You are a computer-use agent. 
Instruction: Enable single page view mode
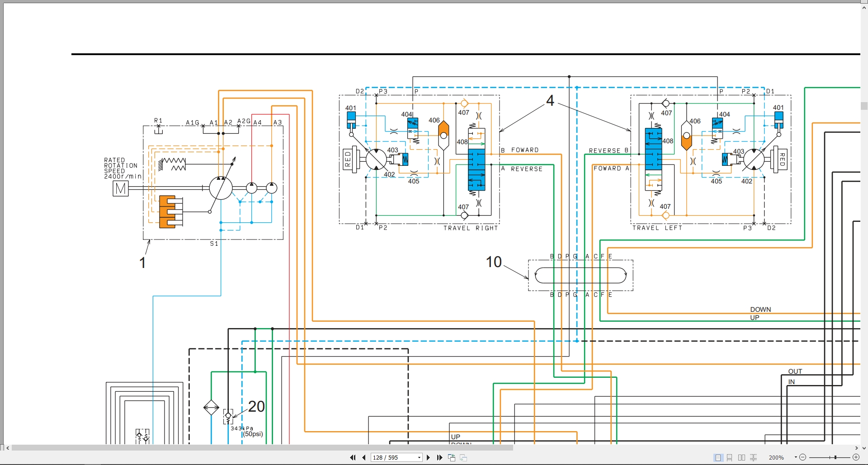(718, 458)
